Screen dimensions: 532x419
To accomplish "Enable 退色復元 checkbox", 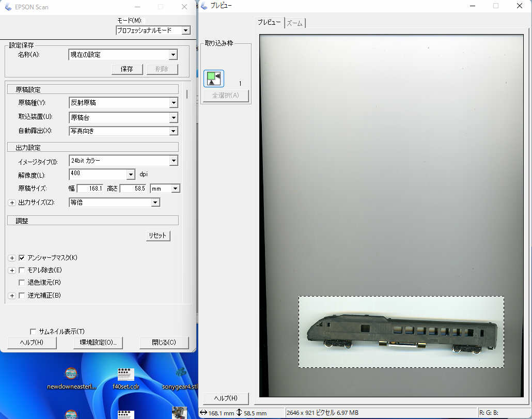I will [x=22, y=283].
